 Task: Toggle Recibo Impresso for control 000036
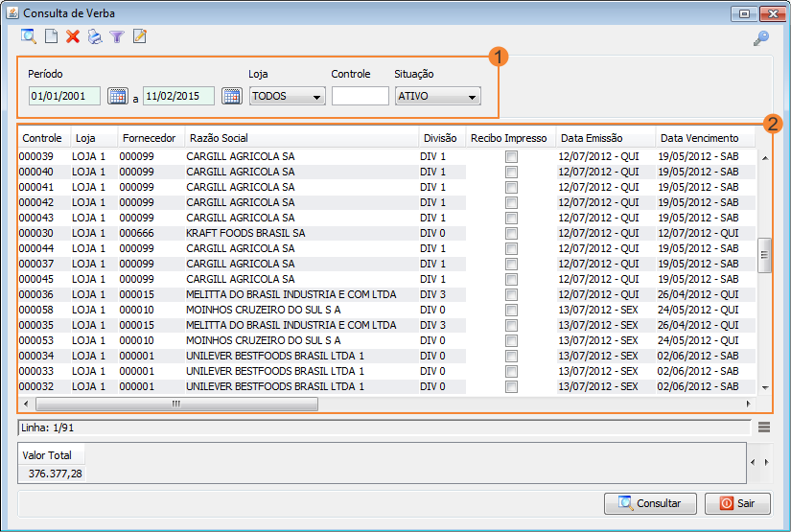[511, 294]
